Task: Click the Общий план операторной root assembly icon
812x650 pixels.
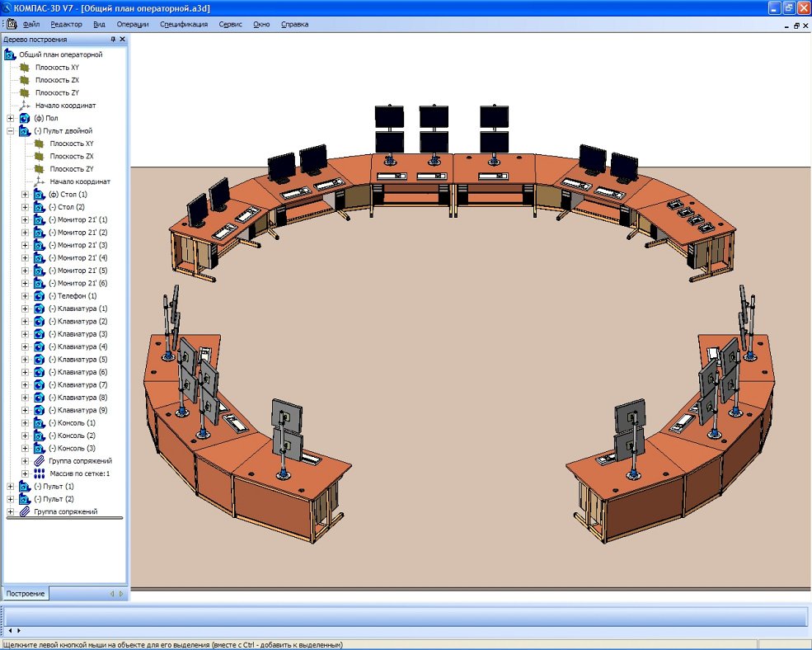Action: pyautogui.click(x=10, y=54)
